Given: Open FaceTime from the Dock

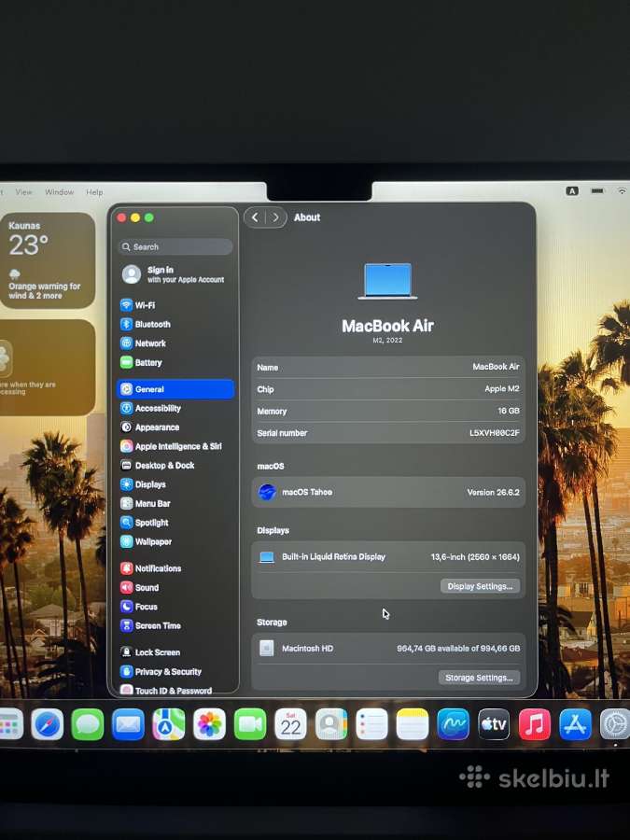Looking at the screenshot, I should [250, 724].
